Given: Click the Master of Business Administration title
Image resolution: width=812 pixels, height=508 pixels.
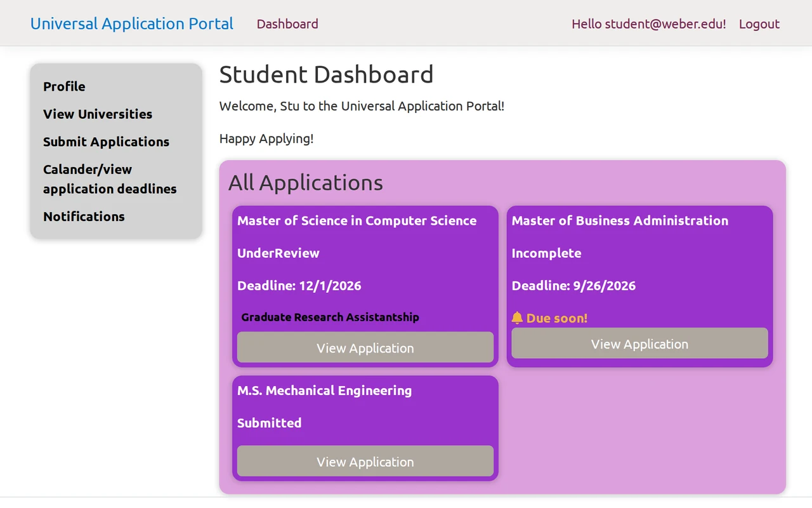Looking at the screenshot, I should [620, 220].
